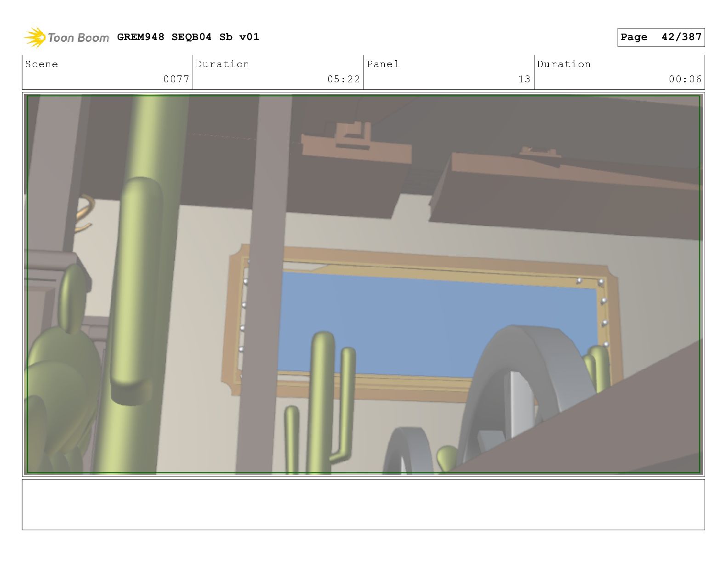Image resolution: width=728 pixels, height=563 pixels.
Task: Select the Panel label
Action: coord(383,64)
